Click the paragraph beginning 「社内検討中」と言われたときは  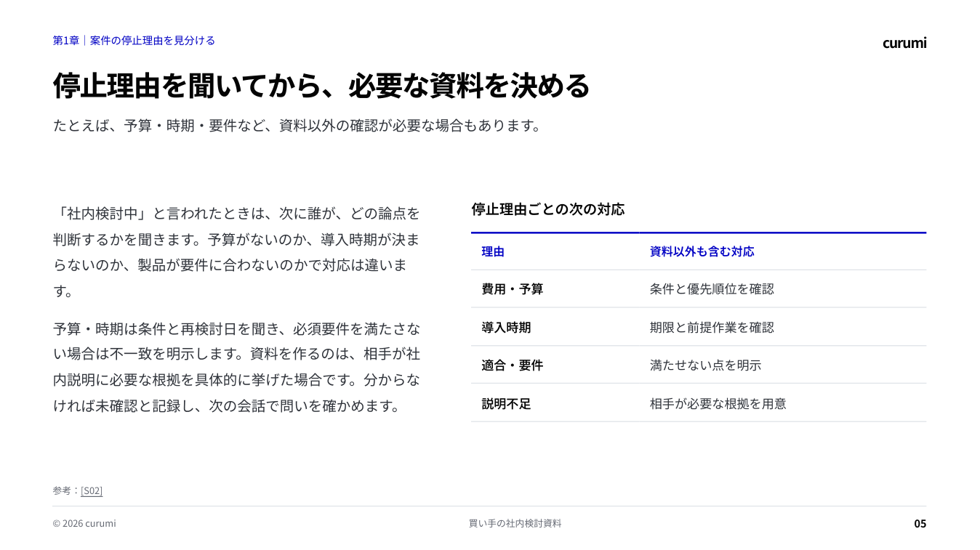pos(237,253)
